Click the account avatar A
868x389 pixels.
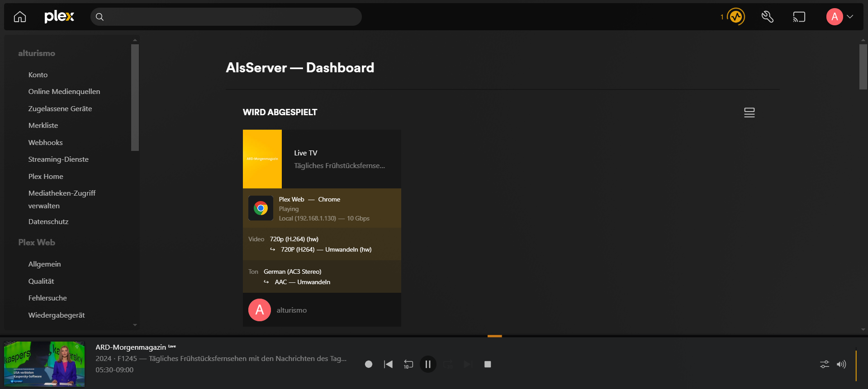click(x=835, y=17)
